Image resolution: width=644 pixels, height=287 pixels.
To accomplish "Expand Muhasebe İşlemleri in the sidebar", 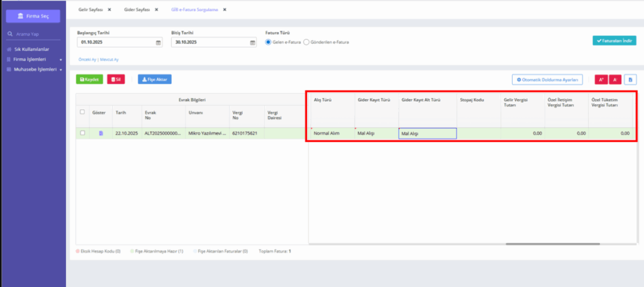I will coord(34,69).
